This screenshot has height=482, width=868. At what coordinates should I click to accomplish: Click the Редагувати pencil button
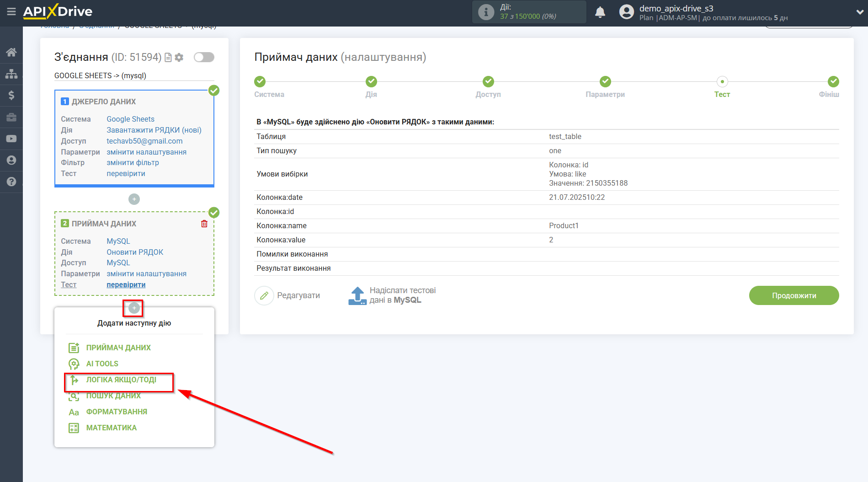click(x=287, y=295)
